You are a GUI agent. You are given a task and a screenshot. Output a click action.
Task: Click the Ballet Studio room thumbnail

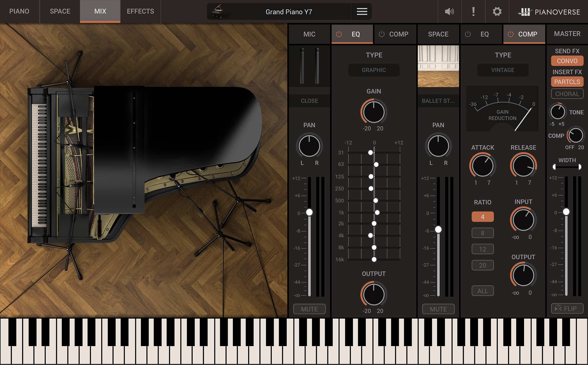[x=438, y=66]
